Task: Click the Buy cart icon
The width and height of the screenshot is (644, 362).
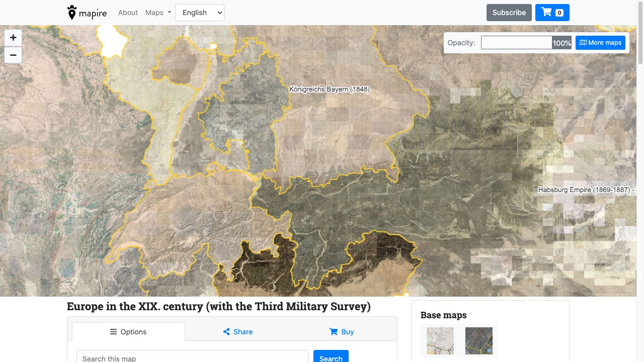Action: [333, 332]
